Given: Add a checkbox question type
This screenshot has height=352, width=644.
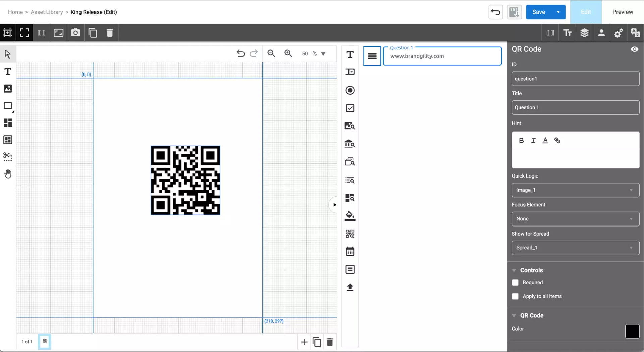Looking at the screenshot, I should [x=350, y=108].
